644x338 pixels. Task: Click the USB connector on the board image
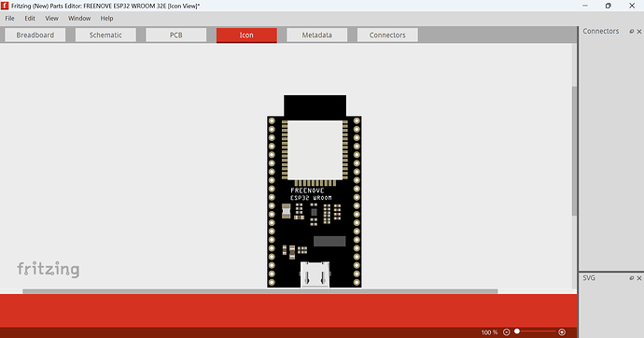315,275
